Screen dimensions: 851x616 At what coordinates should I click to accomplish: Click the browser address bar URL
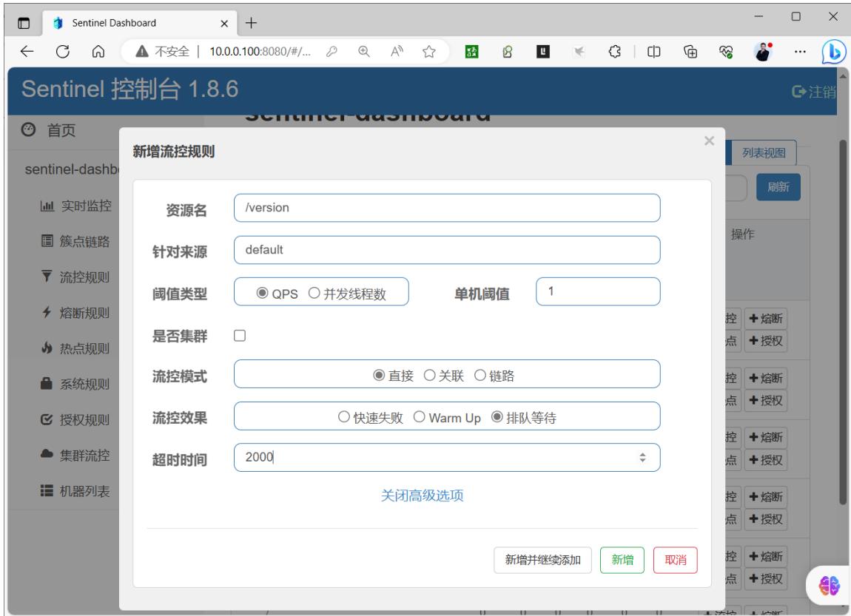[260, 52]
